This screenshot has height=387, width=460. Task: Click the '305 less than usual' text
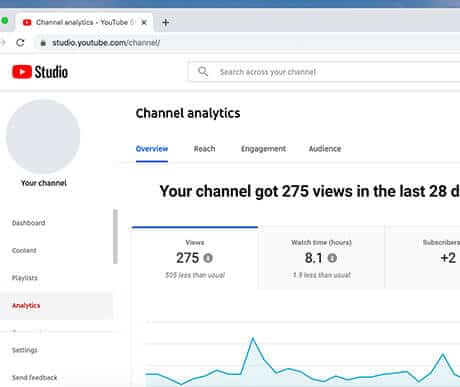(195, 275)
